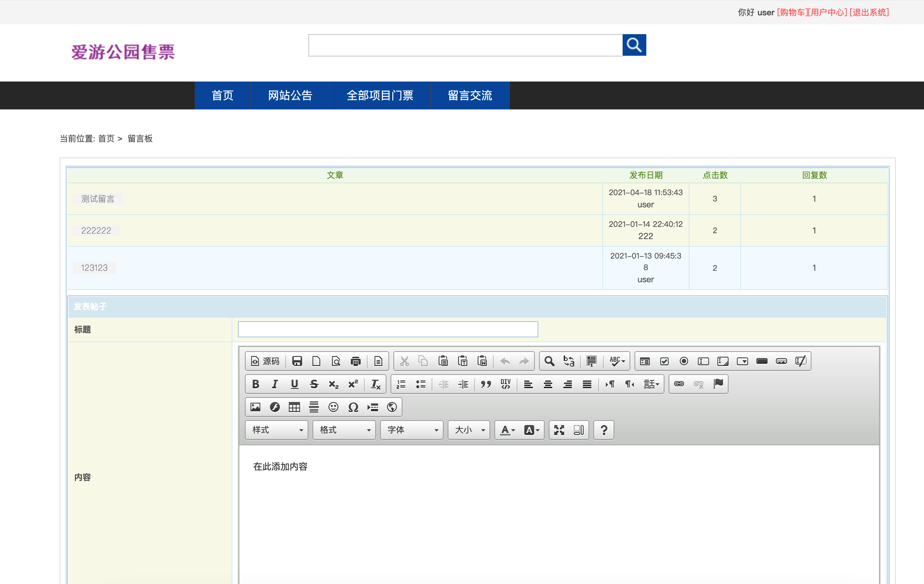Undo the last editor action
Viewport: 924px width, 584px height.
pos(504,361)
